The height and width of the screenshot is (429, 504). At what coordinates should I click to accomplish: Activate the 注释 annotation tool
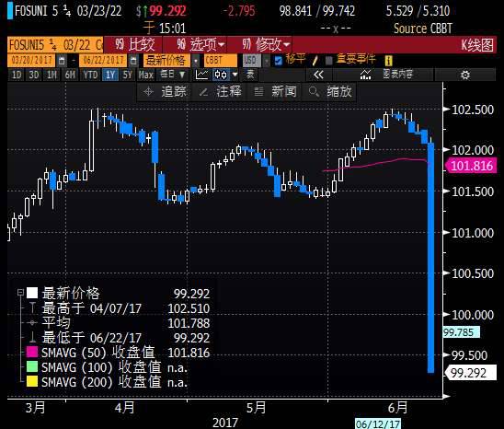(220, 92)
